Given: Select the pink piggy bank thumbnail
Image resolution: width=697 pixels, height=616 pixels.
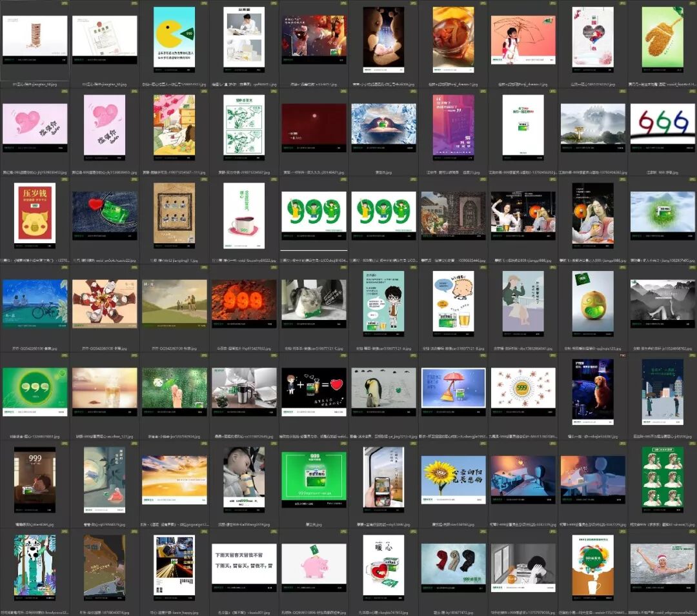Looking at the screenshot, I should pyautogui.click(x=314, y=568).
